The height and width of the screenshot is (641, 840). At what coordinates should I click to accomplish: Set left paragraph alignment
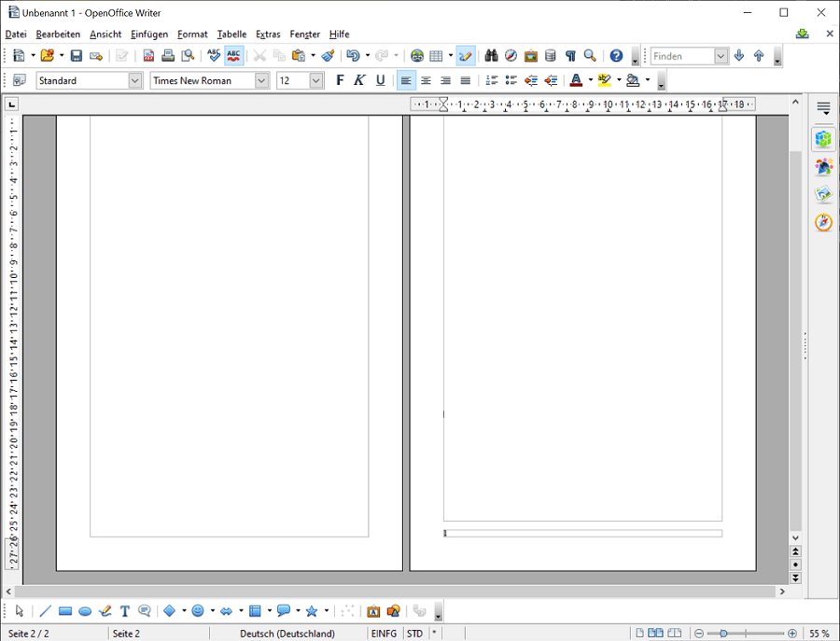406,80
